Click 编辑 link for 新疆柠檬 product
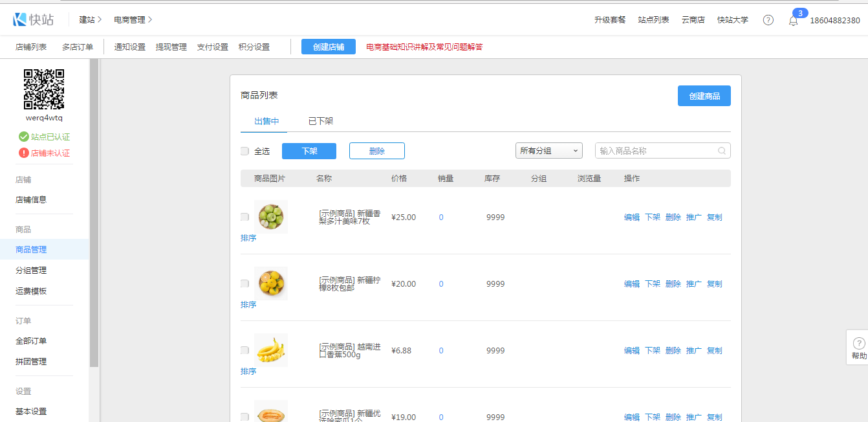868x422 pixels. tap(631, 283)
